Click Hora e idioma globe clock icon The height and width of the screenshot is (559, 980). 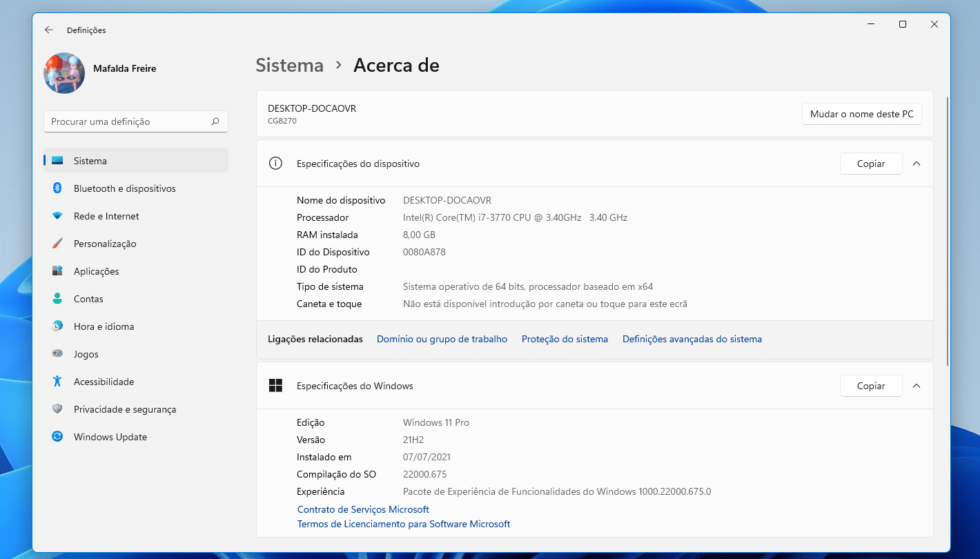coord(58,326)
